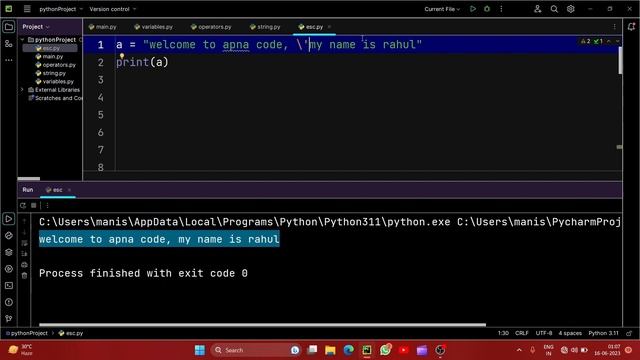Click warnings count inspection widget

[x=586, y=41]
